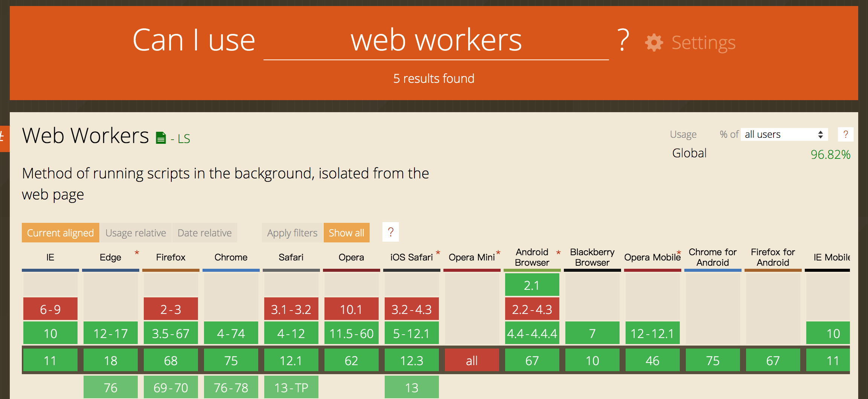Click the question mark next to the search field
The height and width of the screenshot is (399, 868).
[x=623, y=40]
